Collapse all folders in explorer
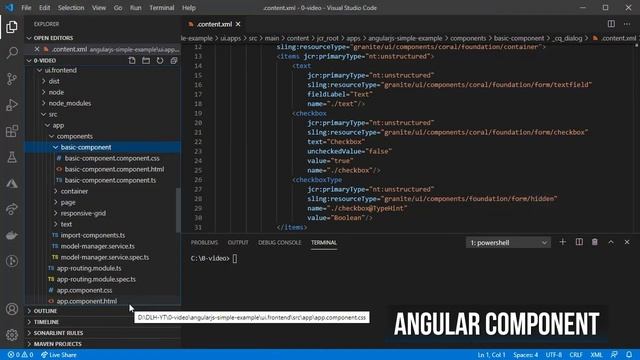 coord(174,60)
